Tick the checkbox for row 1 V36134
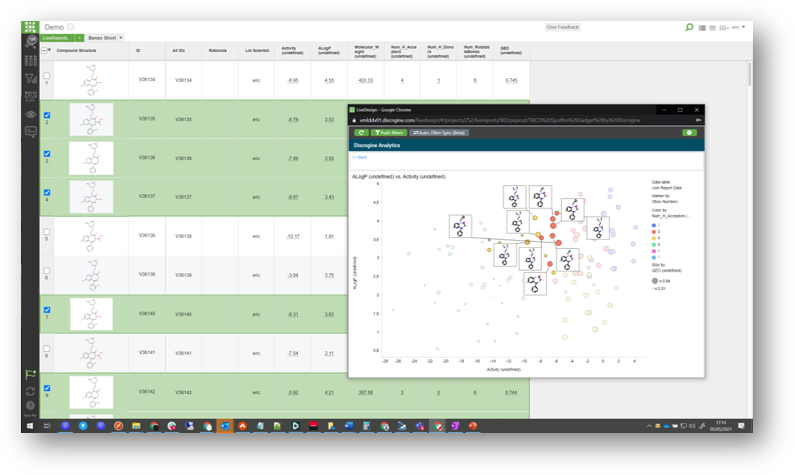The height and width of the screenshot is (475, 795). point(47,76)
